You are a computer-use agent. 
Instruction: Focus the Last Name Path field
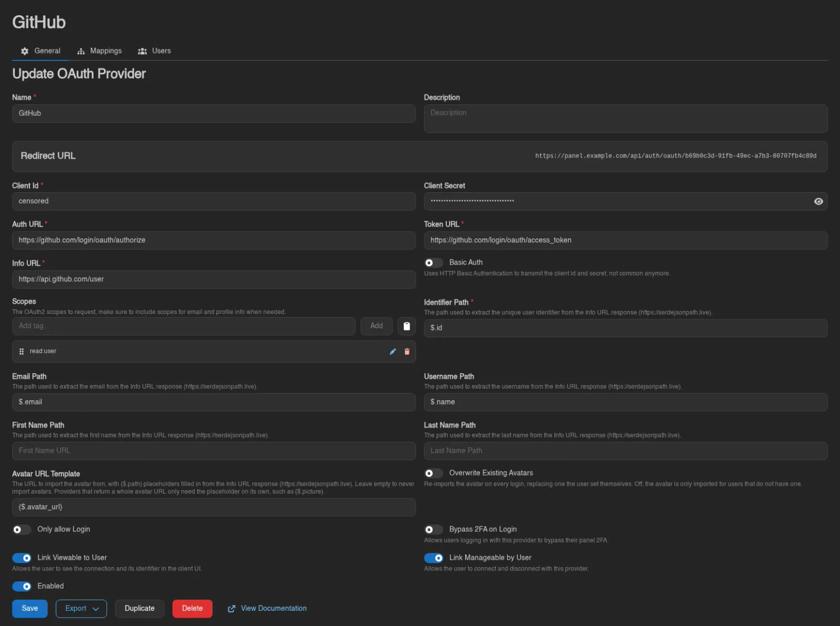[x=626, y=451]
